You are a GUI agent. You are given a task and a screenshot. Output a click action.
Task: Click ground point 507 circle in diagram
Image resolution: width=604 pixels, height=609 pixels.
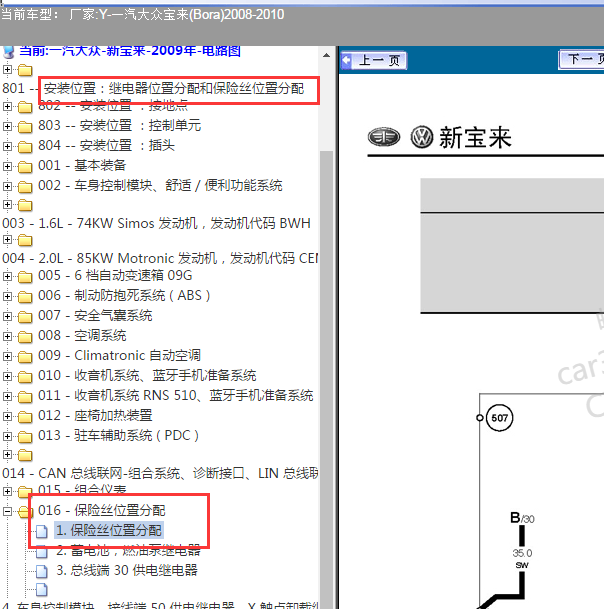point(499,418)
